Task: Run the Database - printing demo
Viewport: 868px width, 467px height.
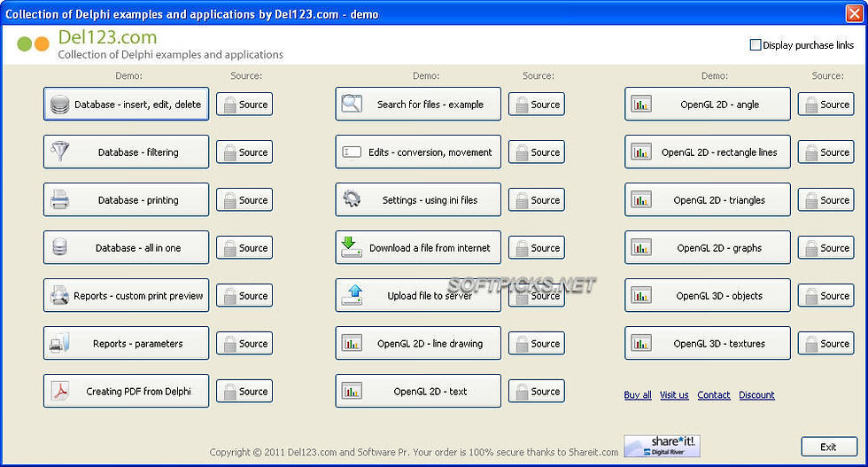Action: [x=126, y=199]
